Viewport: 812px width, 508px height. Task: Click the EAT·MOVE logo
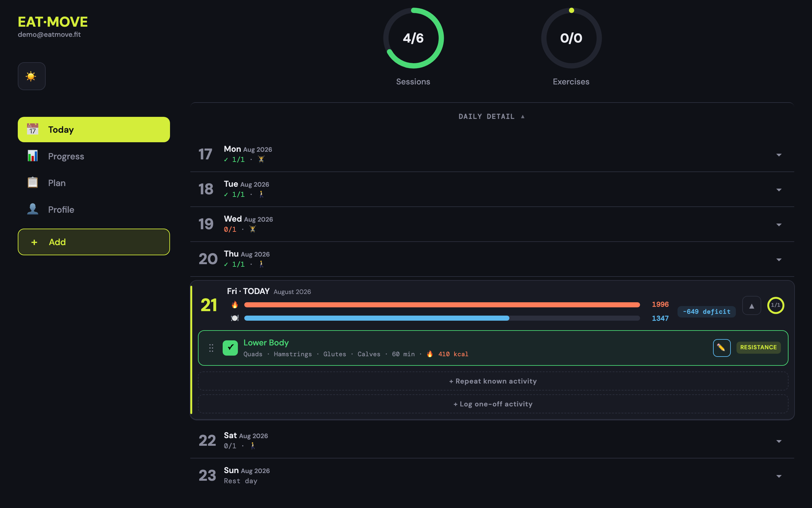tap(53, 22)
